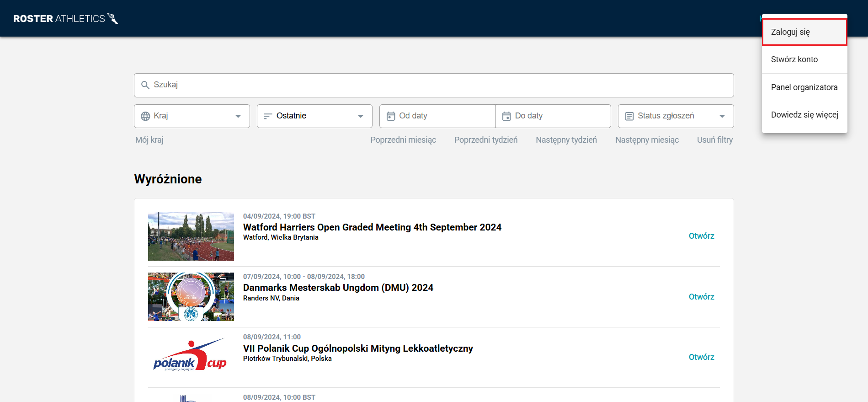Click location Piotrków Trybunalski, Polska

click(x=288, y=359)
